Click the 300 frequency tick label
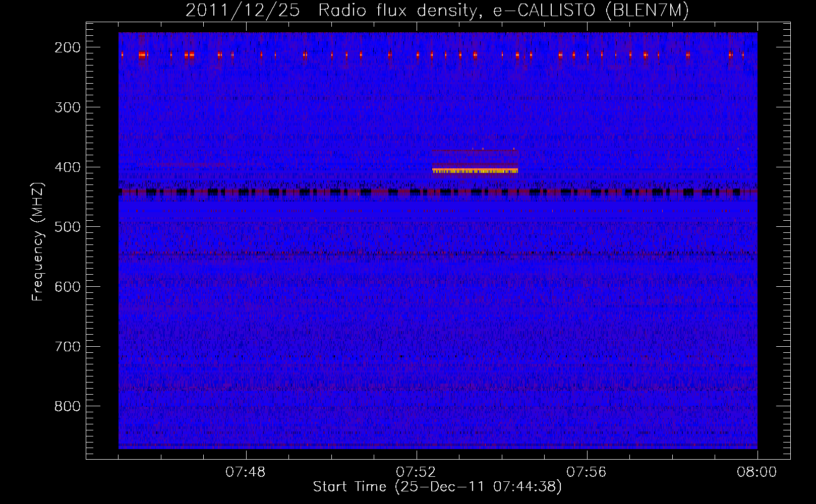 pos(68,107)
